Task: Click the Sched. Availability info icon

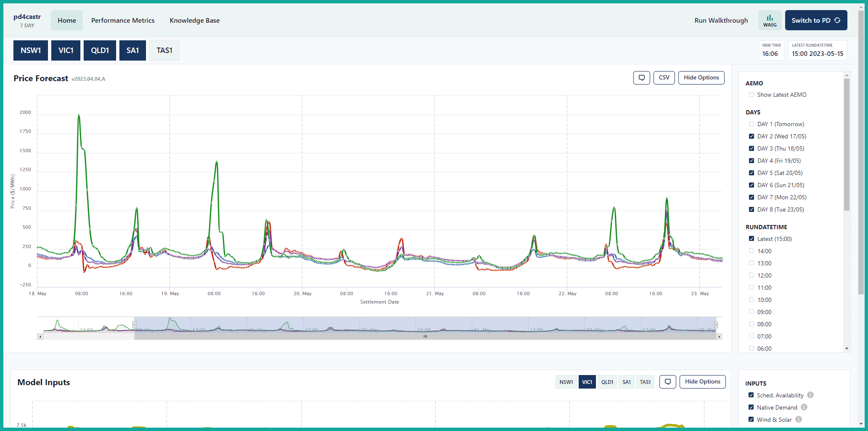Action: tap(810, 395)
